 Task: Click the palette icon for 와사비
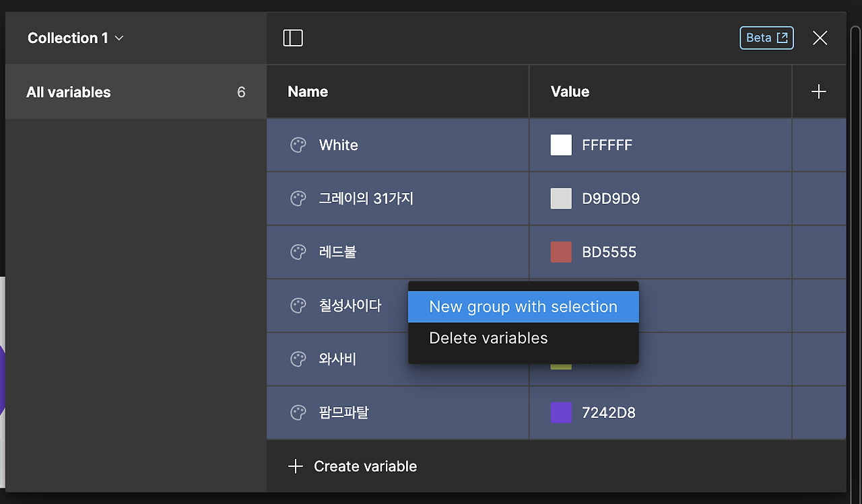(298, 359)
